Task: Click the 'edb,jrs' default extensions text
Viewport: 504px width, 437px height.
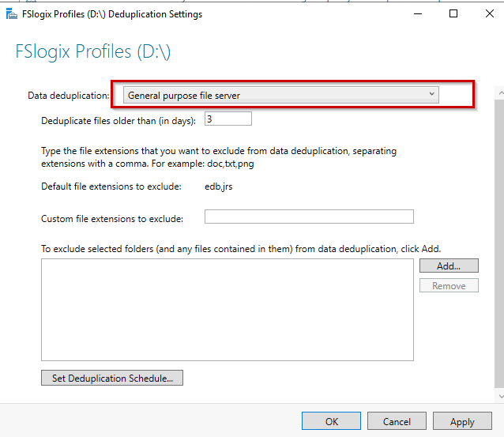Action: (x=218, y=186)
